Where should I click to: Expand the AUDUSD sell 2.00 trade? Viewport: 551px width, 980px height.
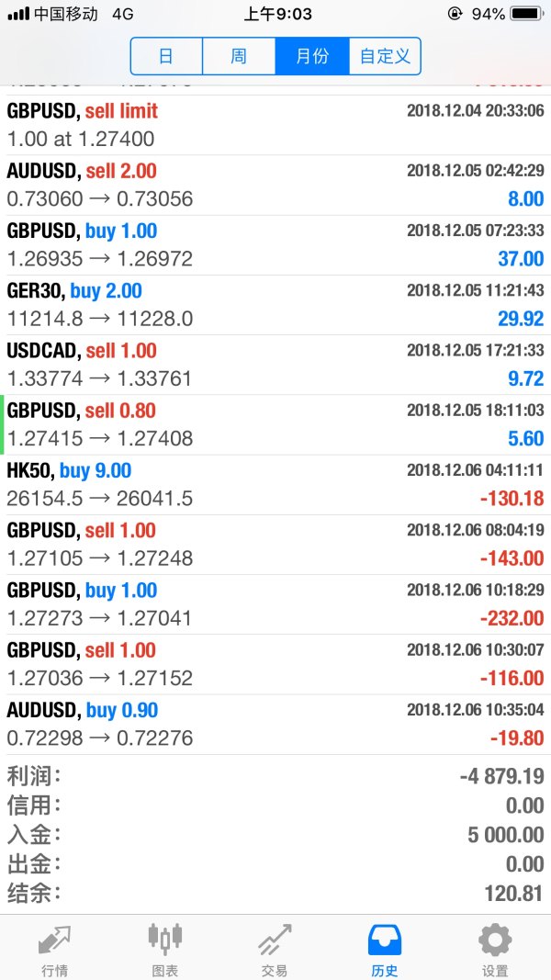275,185
